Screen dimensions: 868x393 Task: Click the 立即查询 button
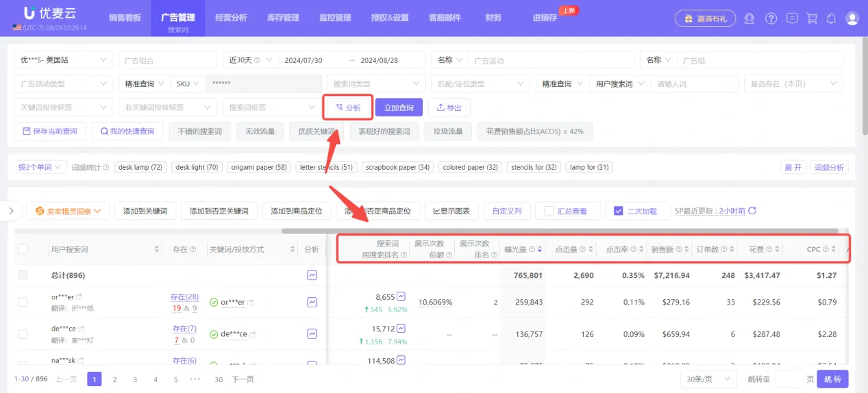[399, 107]
